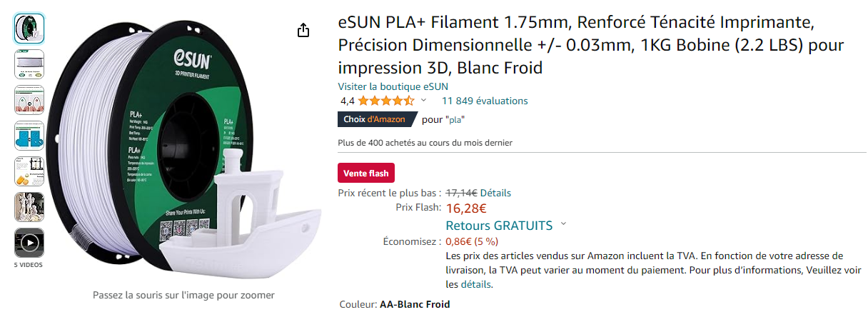868x312 pixels.
Task: Click the orange star rating icons
Action: tap(385, 101)
